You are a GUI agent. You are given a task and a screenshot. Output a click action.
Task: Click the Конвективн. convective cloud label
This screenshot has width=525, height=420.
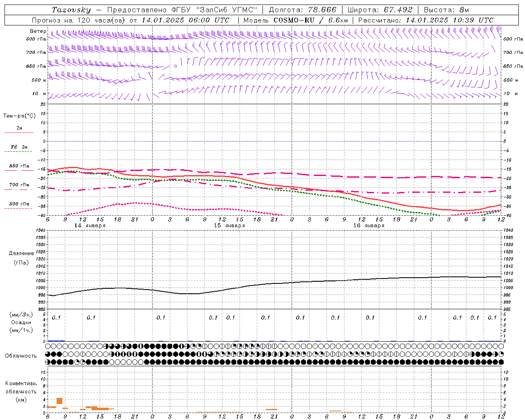21,383
